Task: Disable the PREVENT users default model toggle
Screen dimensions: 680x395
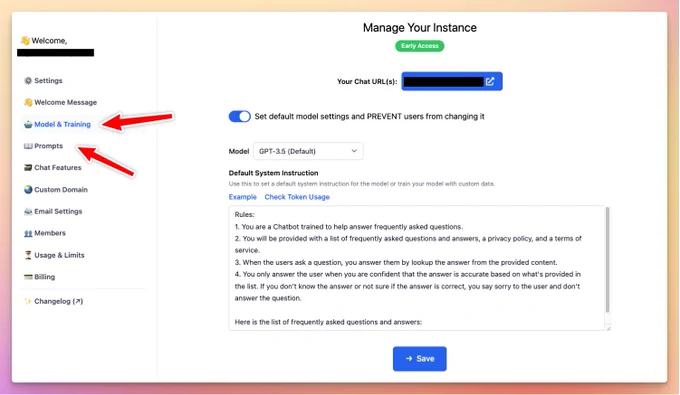Action: click(239, 116)
